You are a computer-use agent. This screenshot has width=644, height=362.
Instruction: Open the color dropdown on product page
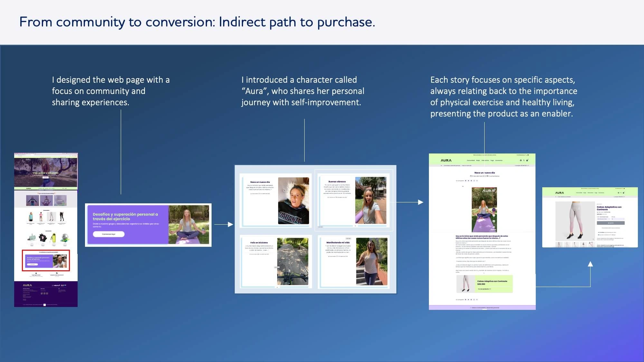point(603,219)
